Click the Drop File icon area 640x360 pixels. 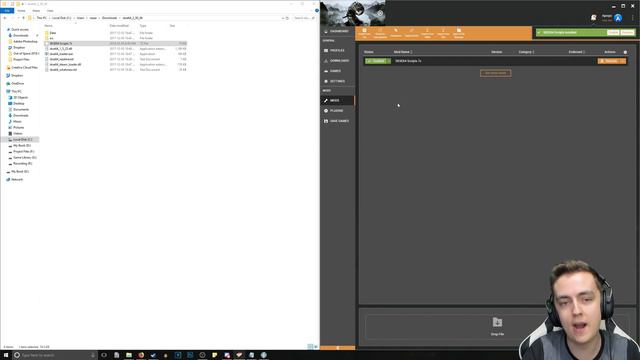click(497, 326)
